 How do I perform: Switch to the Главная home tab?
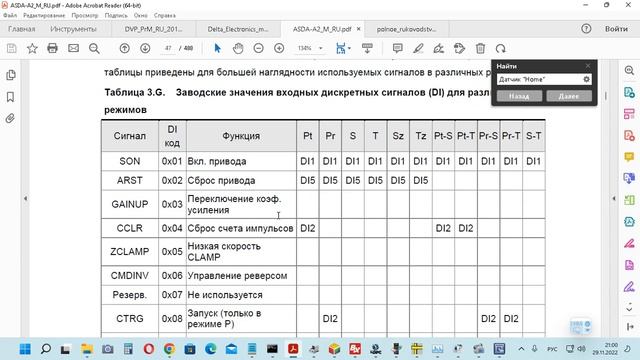(22, 29)
